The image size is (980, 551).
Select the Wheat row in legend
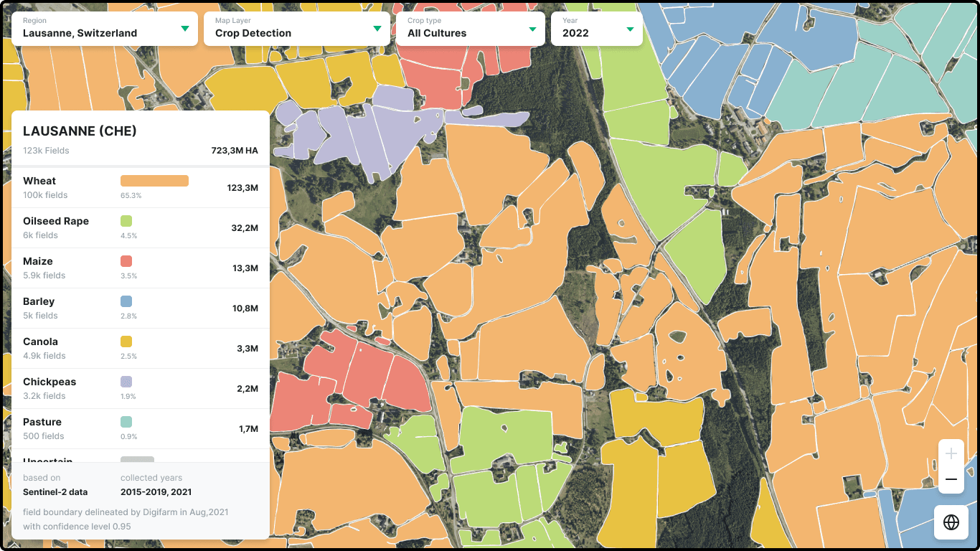click(x=141, y=188)
